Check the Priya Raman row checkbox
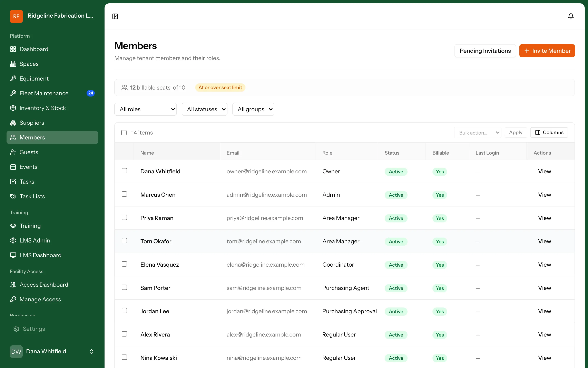Viewport: 588px width, 368px height. (124, 218)
